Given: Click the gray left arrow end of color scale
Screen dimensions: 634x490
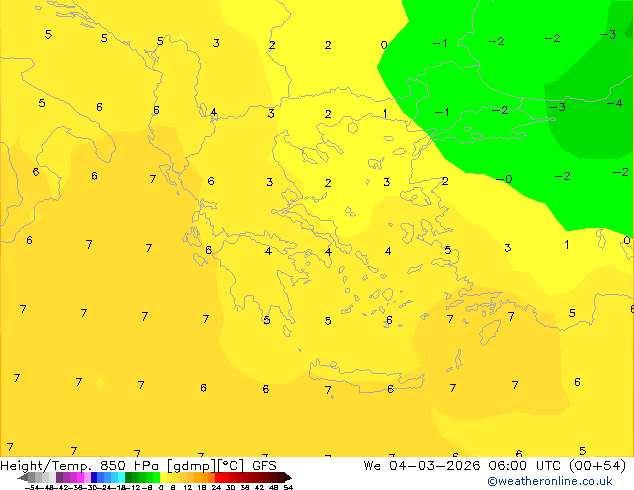Looking at the screenshot, I should tap(23, 477).
